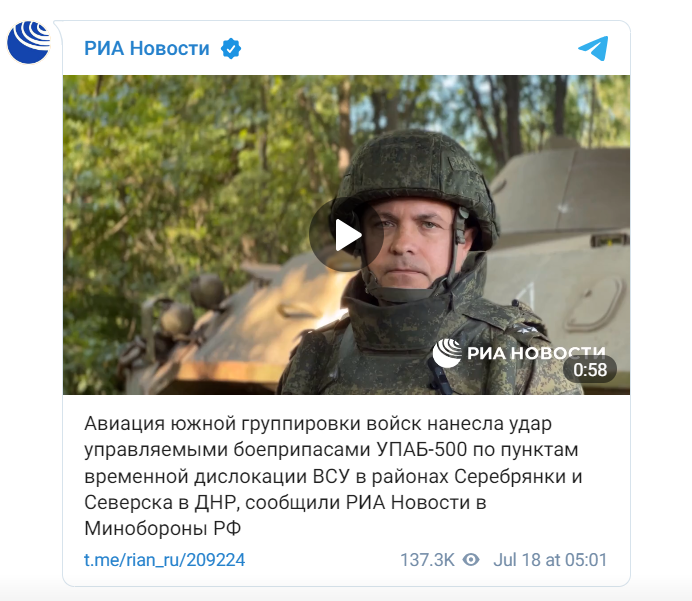Click the RIA Novosti channel avatar logo
The height and width of the screenshot is (601, 692).
pyautogui.click(x=29, y=42)
